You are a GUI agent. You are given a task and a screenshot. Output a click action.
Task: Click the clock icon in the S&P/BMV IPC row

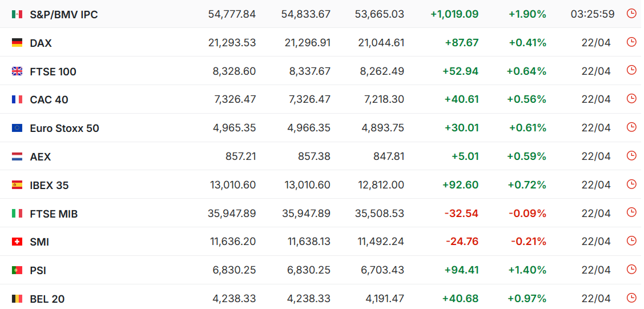click(x=631, y=13)
